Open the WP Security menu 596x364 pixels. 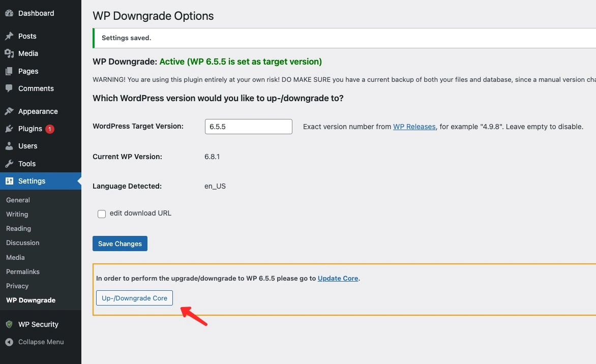click(38, 324)
